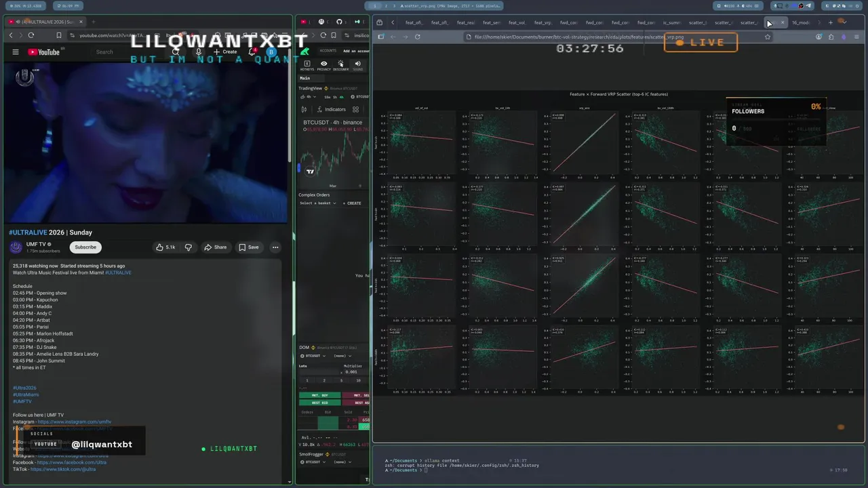The image size is (868, 488).
Task: Click CREATE under Complex Orders
Action: click(x=352, y=203)
